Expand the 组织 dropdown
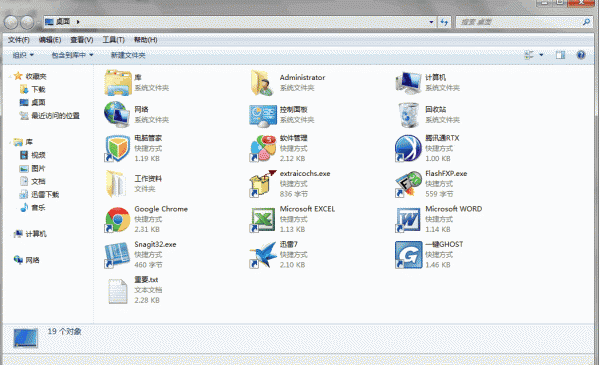Image resolution: width=600 pixels, height=365 pixels. (23, 55)
